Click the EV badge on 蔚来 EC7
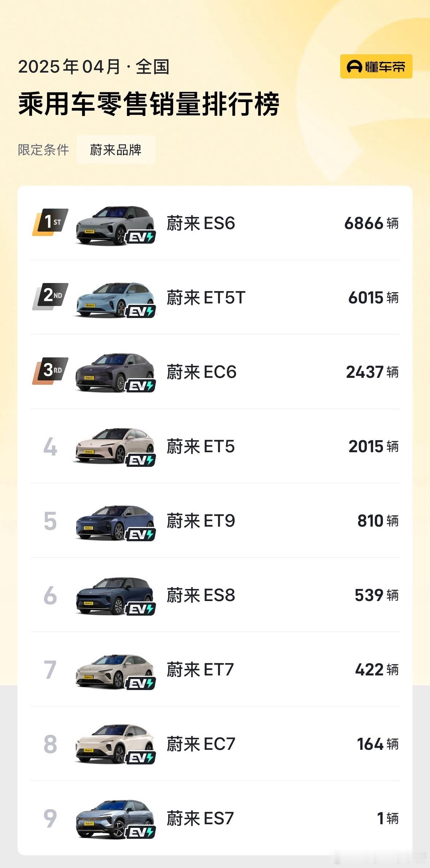Image resolution: width=430 pixels, height=868 pixels. pyautogui.click(x=141, y=758)
